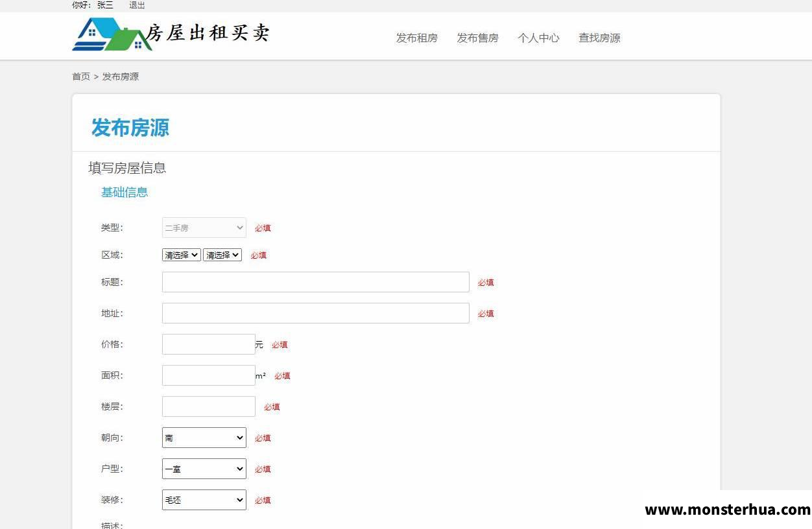812x529 pixels.
Task: Click the 发布房源 breadcrumb text
Action: (x=121, y=76)
